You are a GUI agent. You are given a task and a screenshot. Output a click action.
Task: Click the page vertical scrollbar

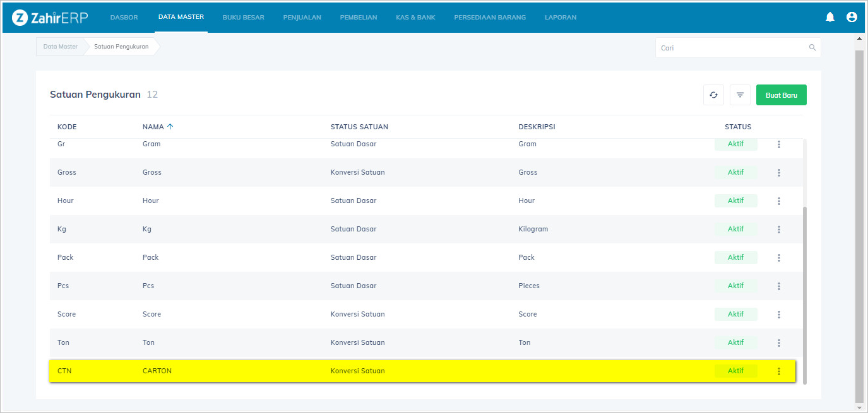(859, 221)
